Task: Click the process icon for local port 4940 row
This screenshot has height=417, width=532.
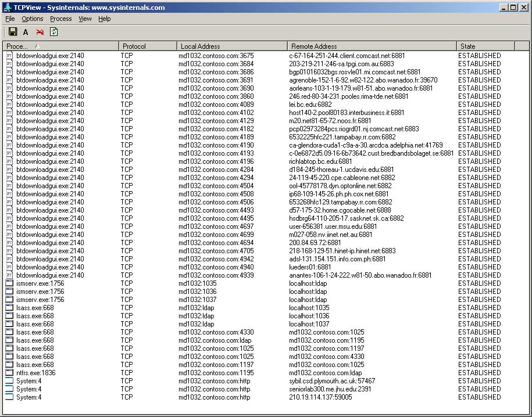Action: (x=9, y=267)
